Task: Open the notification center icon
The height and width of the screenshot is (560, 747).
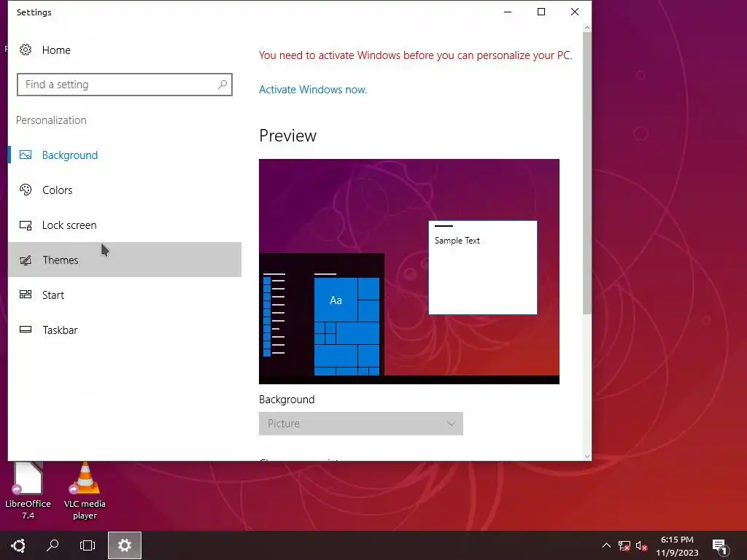Action: coord(720,547)
